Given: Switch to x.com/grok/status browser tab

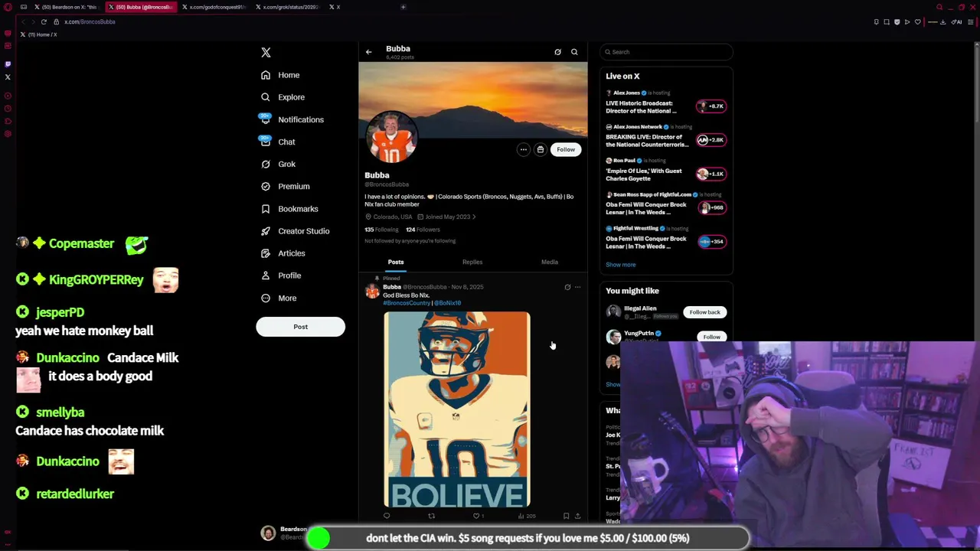Looking at the screenshot, I should pyautogui.click(x=288, y=7).
